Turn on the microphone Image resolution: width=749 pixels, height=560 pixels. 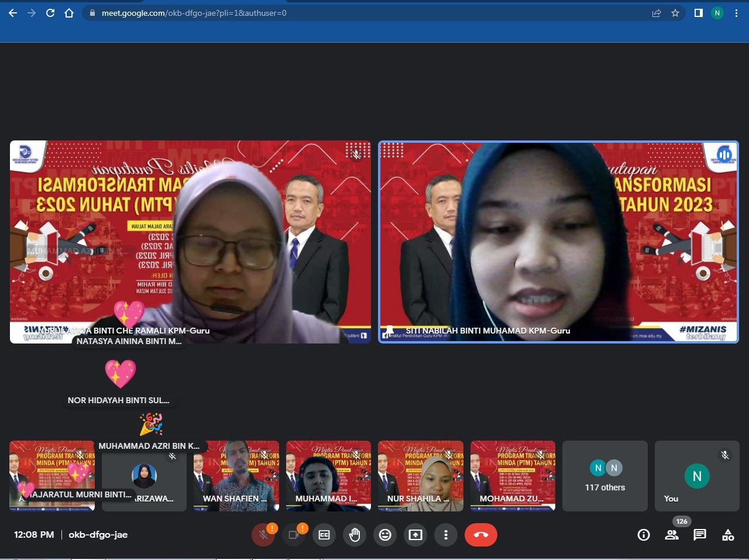263,535
